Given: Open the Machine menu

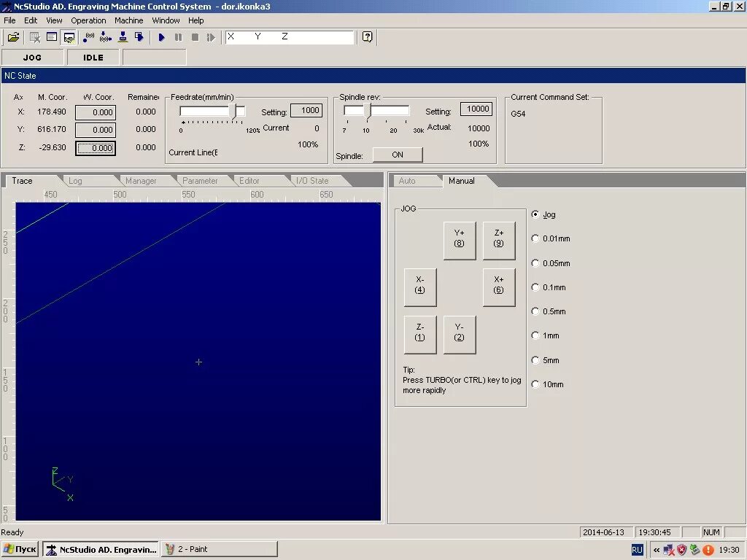Looking at the screenshot, I should 128,20.
